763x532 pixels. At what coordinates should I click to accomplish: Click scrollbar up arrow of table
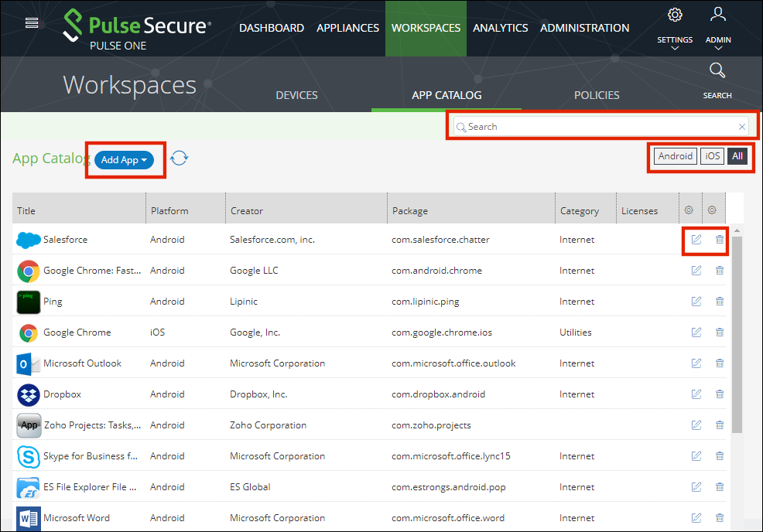(x=737, y=230)
